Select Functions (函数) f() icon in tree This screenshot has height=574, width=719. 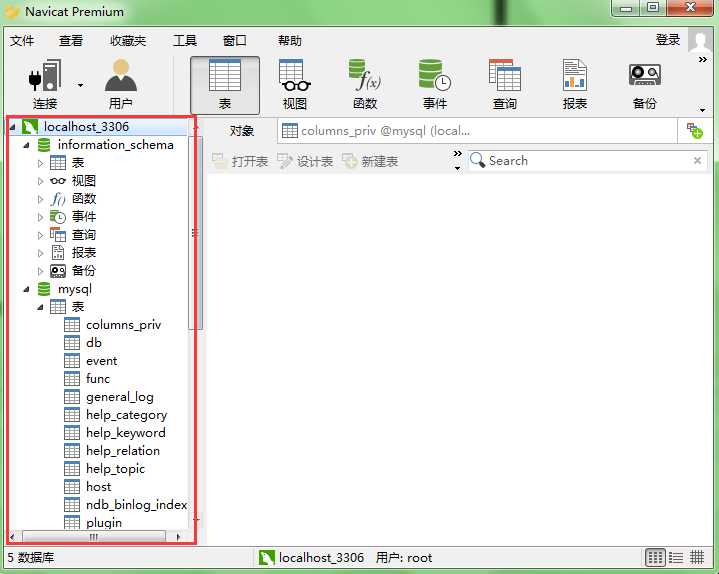58,199
